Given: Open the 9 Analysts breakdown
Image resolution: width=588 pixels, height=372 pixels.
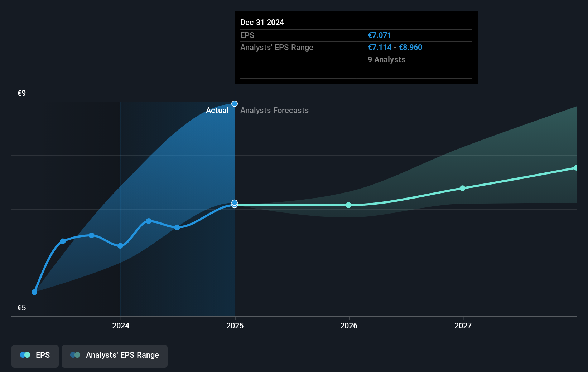Looking at the screenshot, I should [x=386, y=60].
